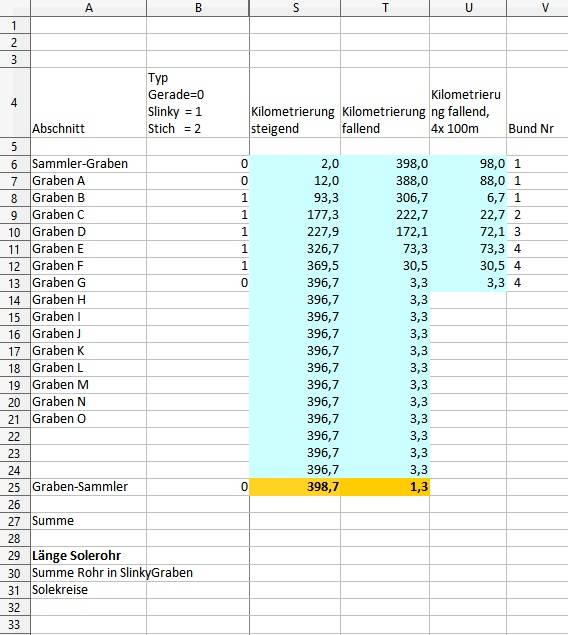The width and height of the screenshot is (568, 635).
Task: Click the 93,3 value for Graben B
Action: click(295, 198)
